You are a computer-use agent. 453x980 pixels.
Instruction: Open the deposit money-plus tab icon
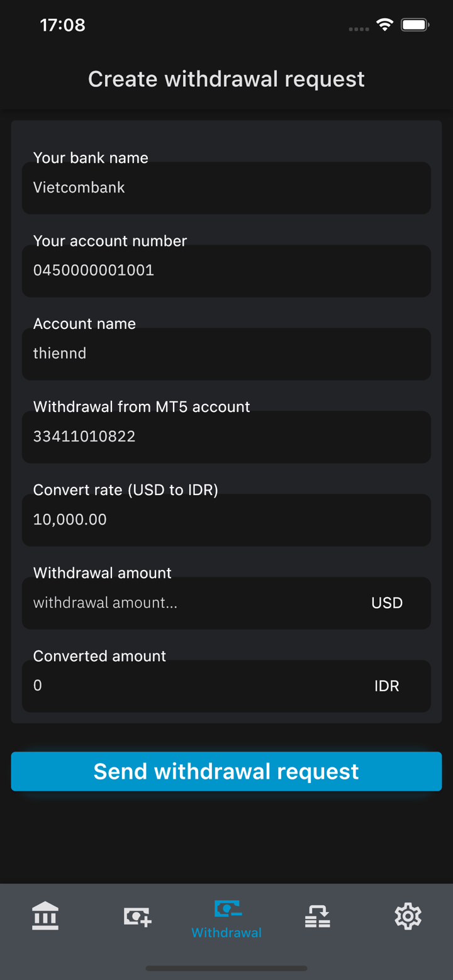coord(137,916)
